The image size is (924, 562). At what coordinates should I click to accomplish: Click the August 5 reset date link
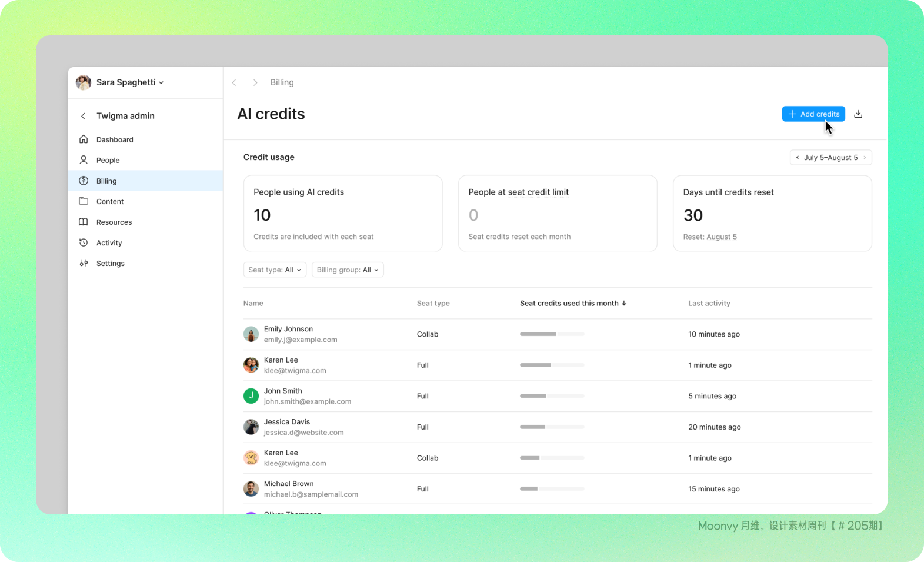(721, 237)
